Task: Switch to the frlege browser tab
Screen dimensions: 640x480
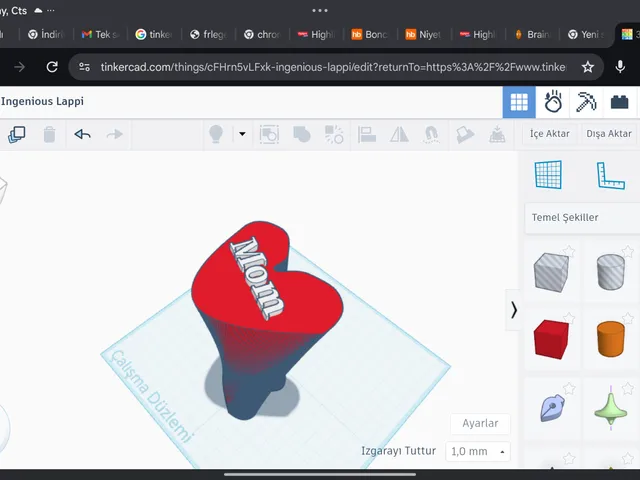Action: 208,35
